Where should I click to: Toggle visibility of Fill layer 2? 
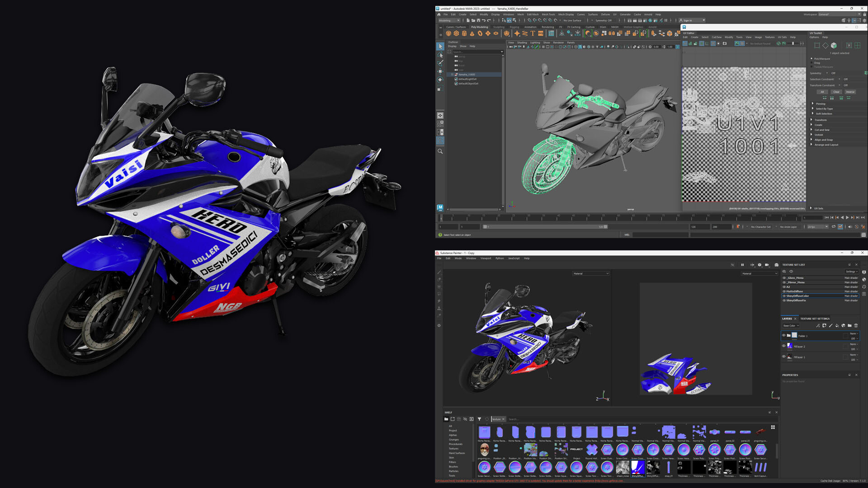pos(783,347)
